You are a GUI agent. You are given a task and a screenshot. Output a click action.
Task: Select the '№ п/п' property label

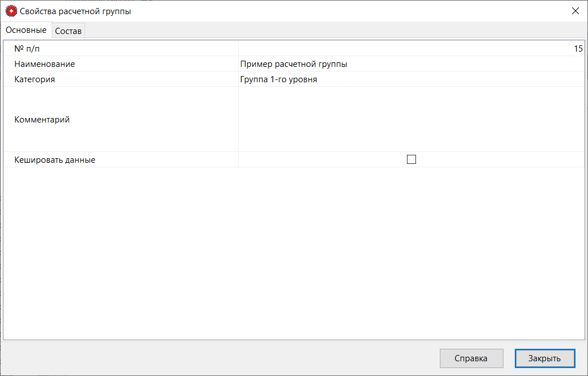pos(27,49)
